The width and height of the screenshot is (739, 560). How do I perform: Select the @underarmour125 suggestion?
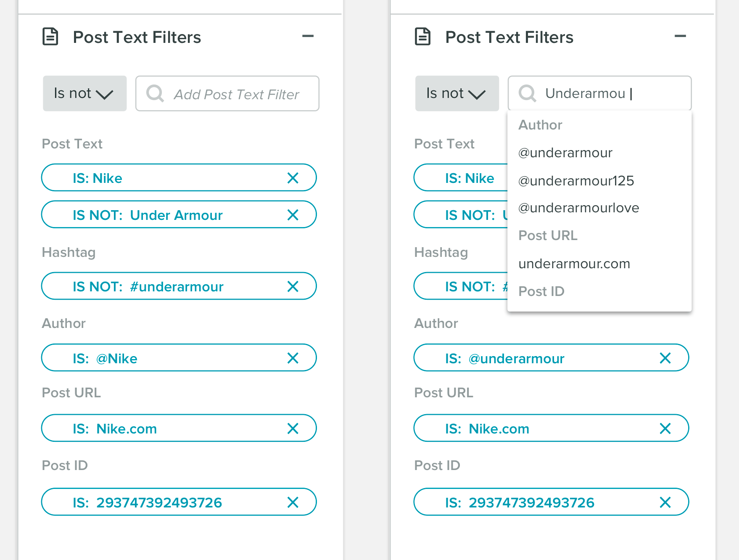pyautogui.click(x=576, y=180)
